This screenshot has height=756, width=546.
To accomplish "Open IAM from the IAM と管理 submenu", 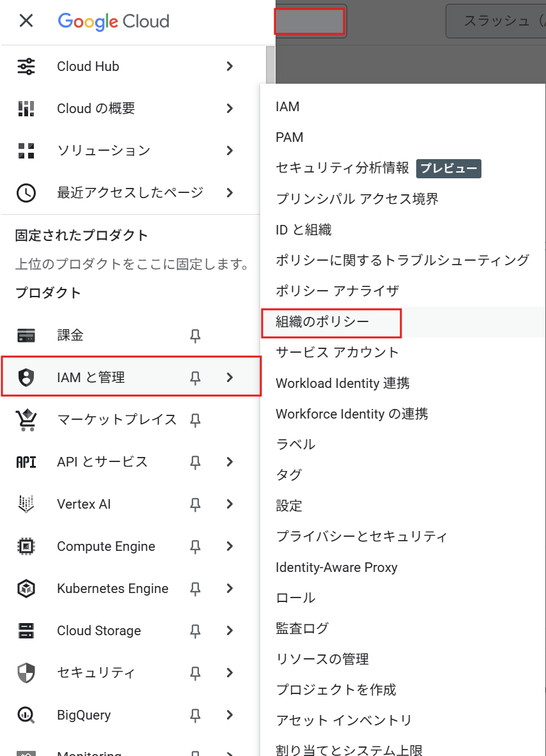I will [286, 107].
